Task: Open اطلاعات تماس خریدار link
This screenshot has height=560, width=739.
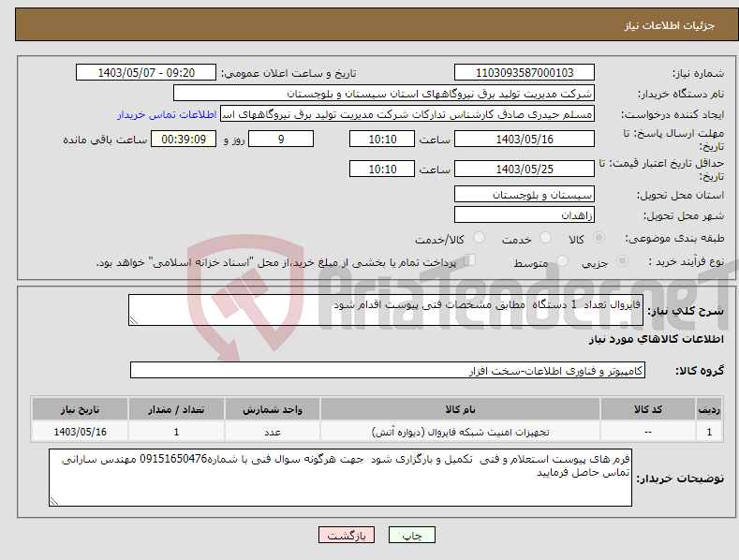Action: coord(167,114)
